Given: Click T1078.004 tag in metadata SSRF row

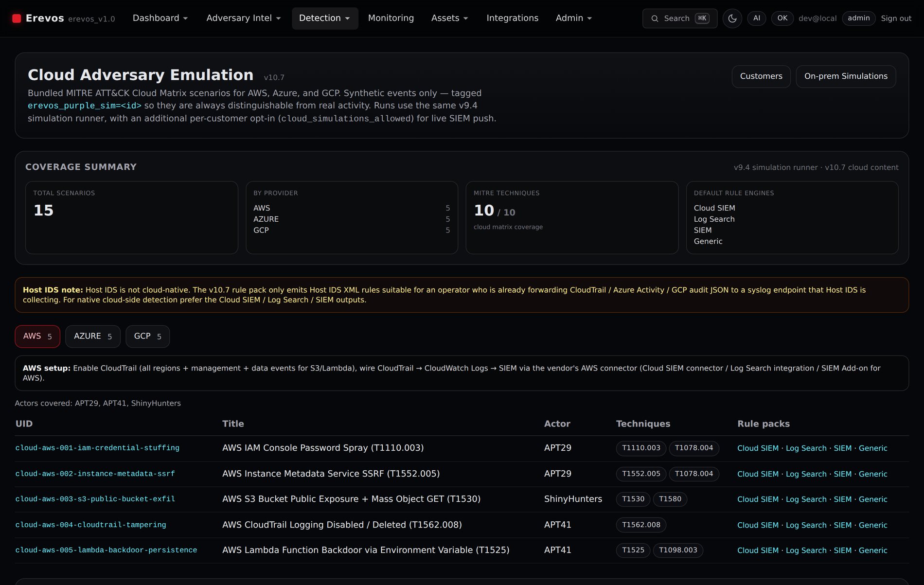Looking at the screenshot, I should (x=694, y=474).
